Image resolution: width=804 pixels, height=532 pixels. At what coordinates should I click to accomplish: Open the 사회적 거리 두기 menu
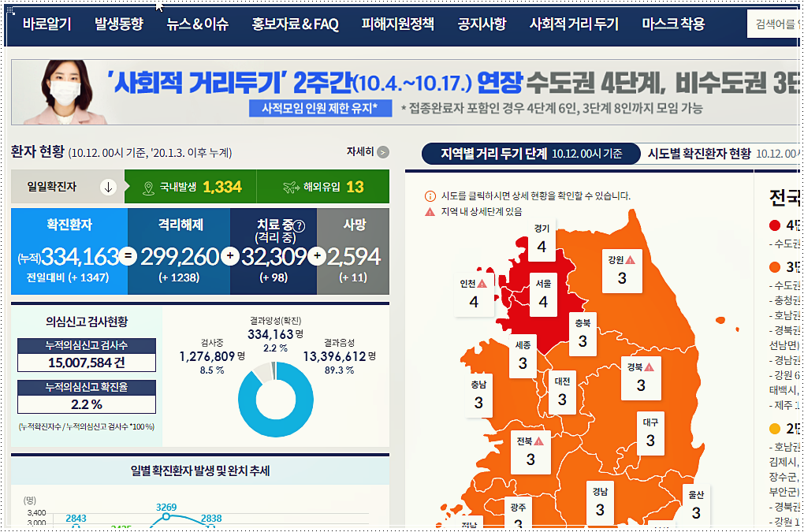(x=575, y=24)
